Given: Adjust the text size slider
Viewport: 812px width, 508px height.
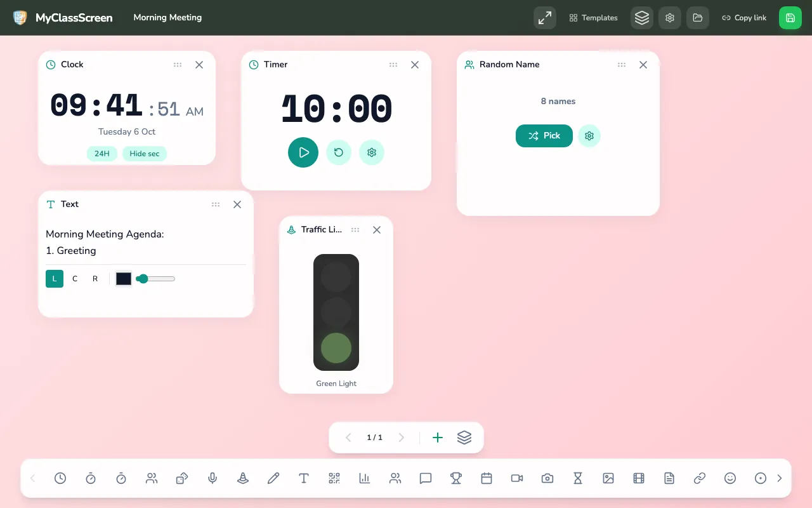Looking at the screenshot, I should coord(156,279).
